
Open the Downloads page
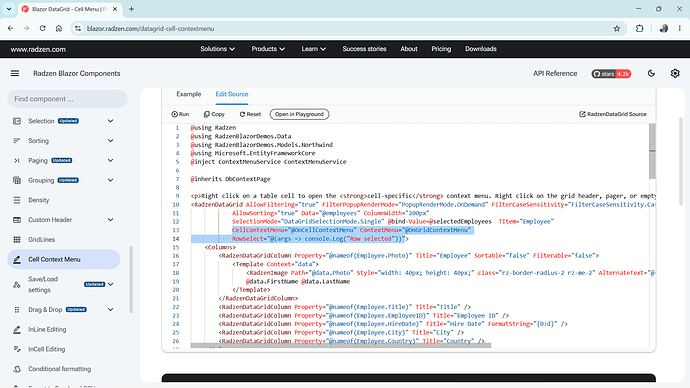tap(481, 49)
